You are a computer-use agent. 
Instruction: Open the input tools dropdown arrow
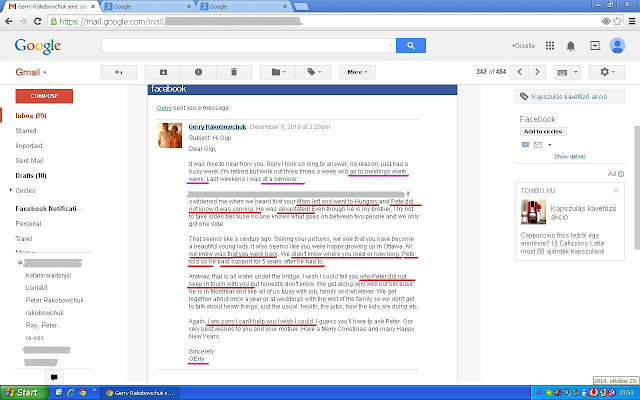576,73
